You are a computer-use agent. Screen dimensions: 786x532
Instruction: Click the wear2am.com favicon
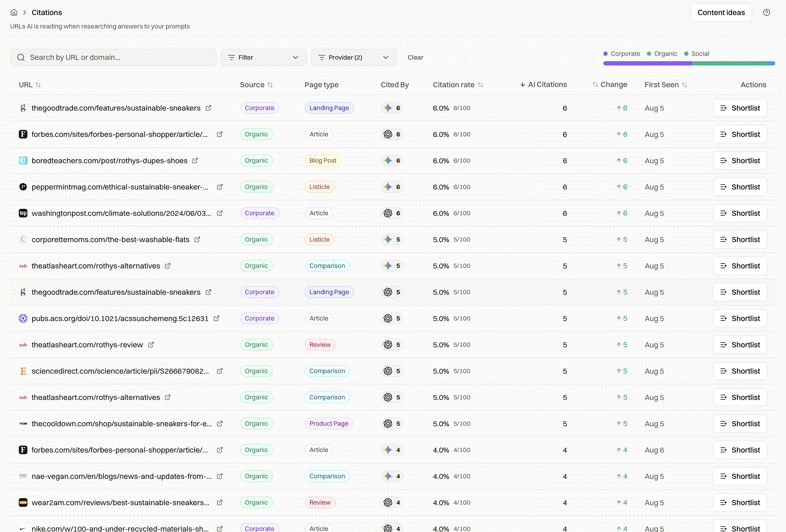pyautogui.click(x=23, y=502)
